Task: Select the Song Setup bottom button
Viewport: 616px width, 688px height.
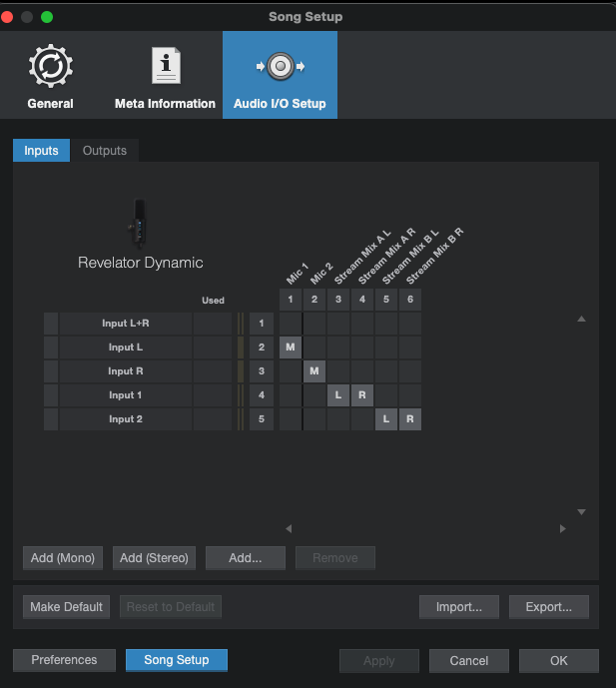Action: coord(177,660)
